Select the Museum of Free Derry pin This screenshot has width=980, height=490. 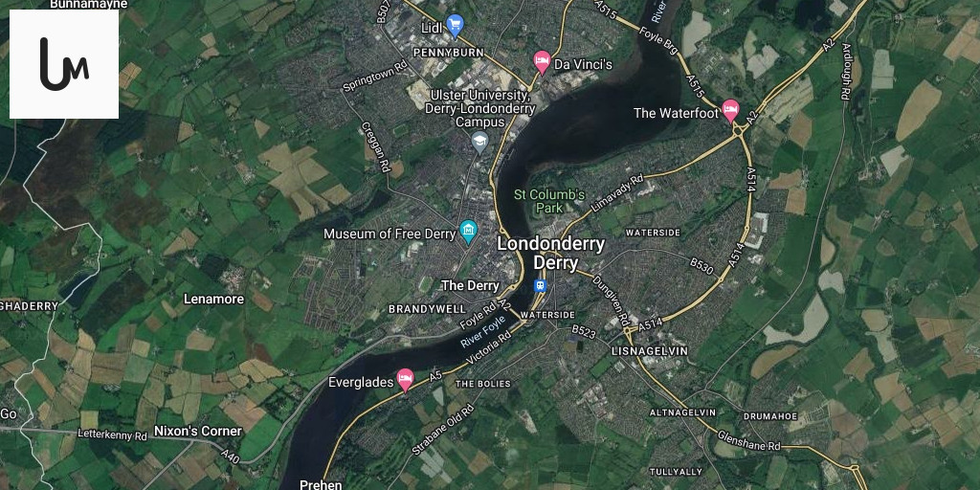(468, 232)
